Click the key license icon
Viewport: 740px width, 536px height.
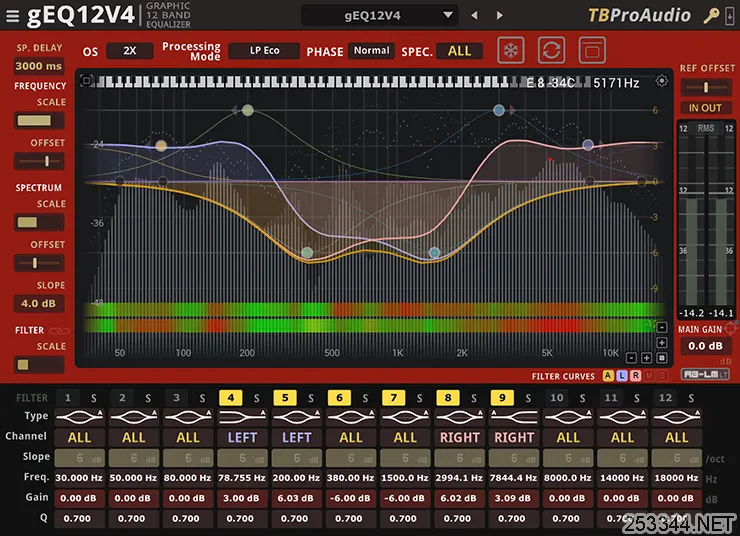click(711, 16)
